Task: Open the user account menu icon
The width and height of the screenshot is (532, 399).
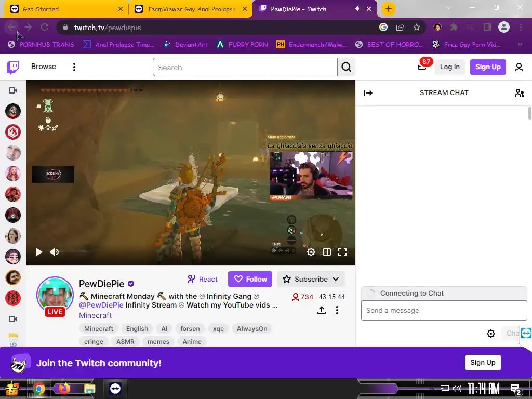Action: tap(519, 67)
